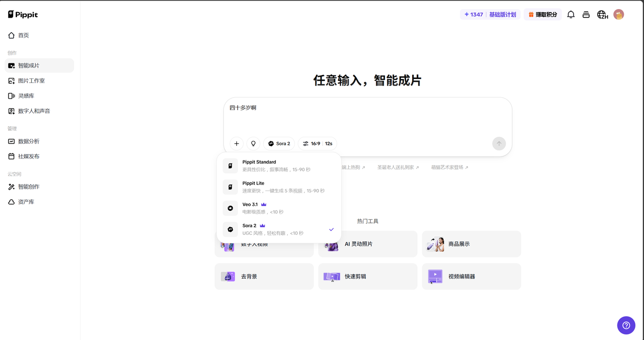
Task: Open the 16:9 12s settings dropdown
Action: click(317, 143)
